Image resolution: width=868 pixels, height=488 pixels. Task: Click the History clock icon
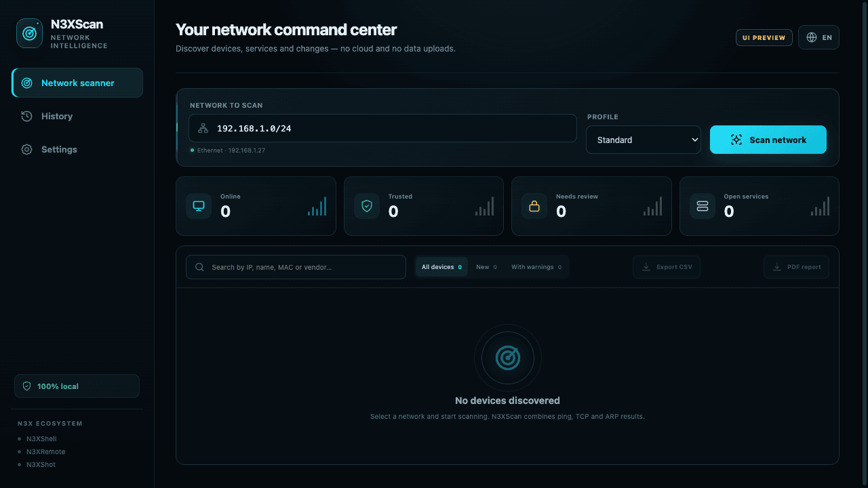point(27,116)
